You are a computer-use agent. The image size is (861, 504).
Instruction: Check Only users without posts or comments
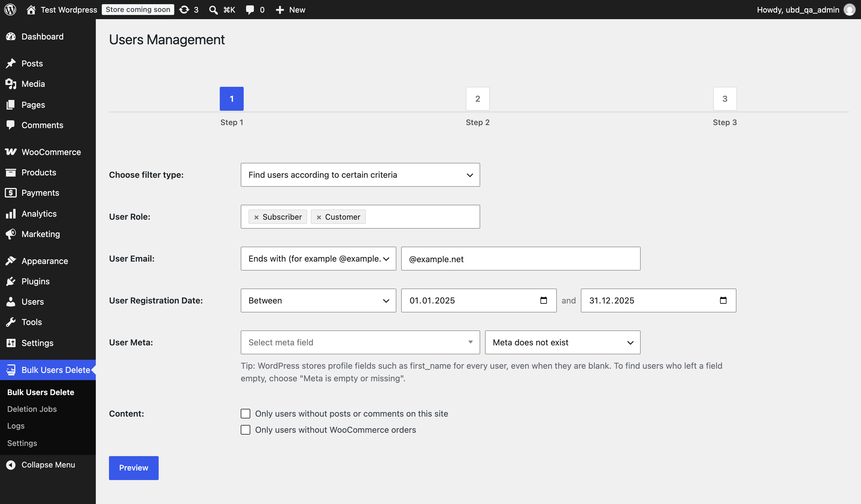[x=245, y=414]
